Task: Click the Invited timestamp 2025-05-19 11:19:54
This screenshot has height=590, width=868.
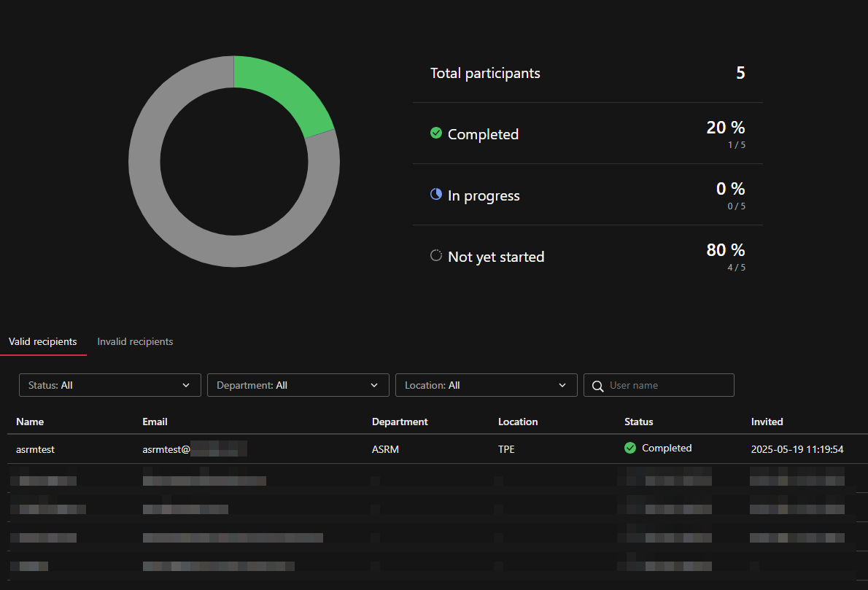Action: click(x=797, y=449)
